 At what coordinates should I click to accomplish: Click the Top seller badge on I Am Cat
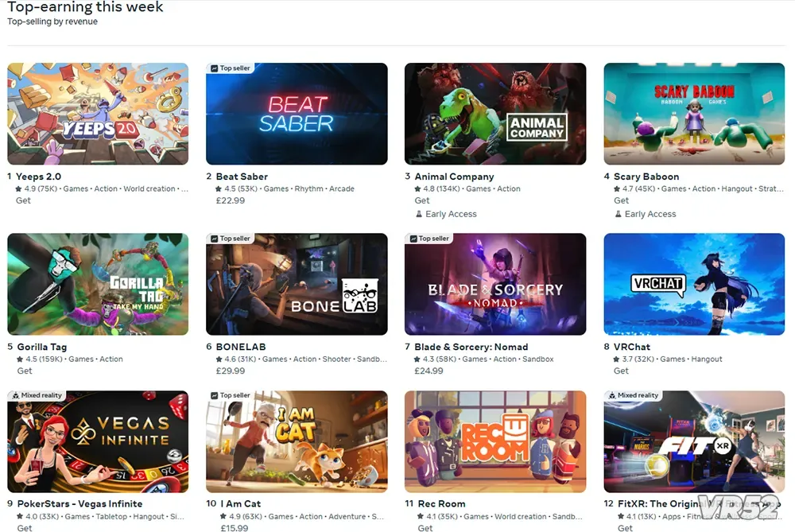231,395
